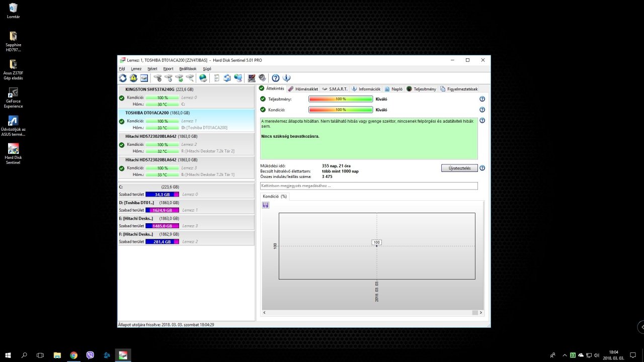
Task: Click the text report document toolbar icon
Action: tap(217, 78)
